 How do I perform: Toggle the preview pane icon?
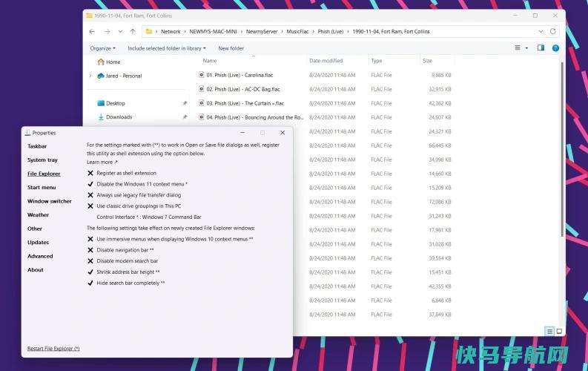tap(541, 48)
